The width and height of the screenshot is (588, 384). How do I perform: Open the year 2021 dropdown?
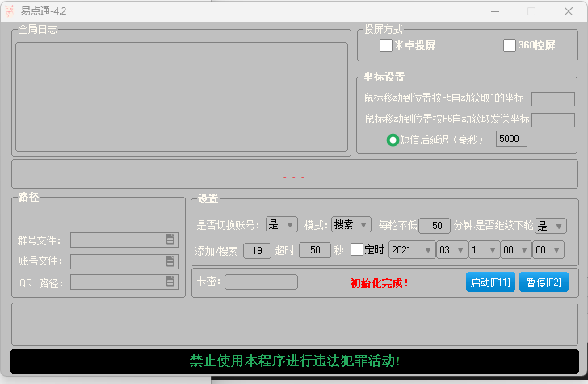tap(410, 250)
